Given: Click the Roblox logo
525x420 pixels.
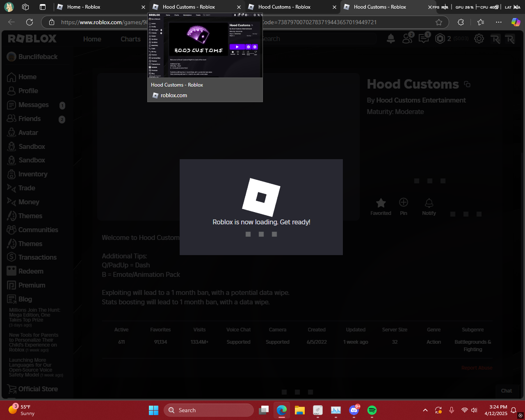Looking at the screenshot, I should [32, 39].
